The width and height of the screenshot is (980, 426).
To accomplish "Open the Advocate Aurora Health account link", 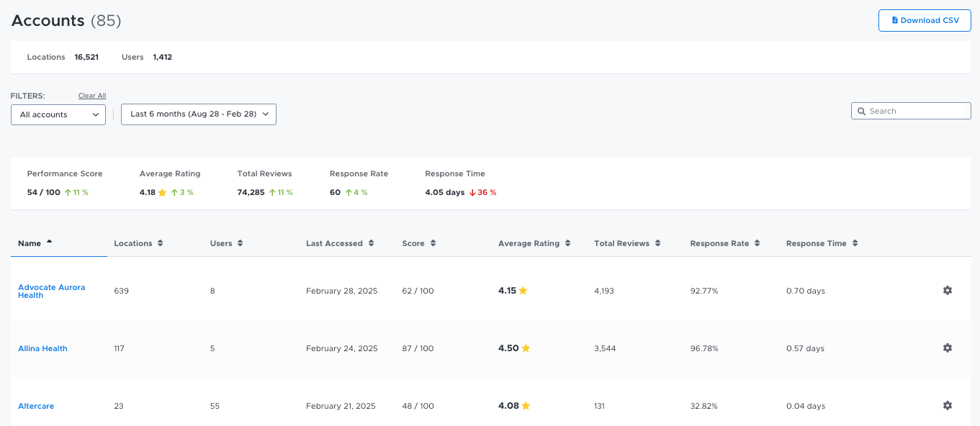I will [x=51, y=291].
